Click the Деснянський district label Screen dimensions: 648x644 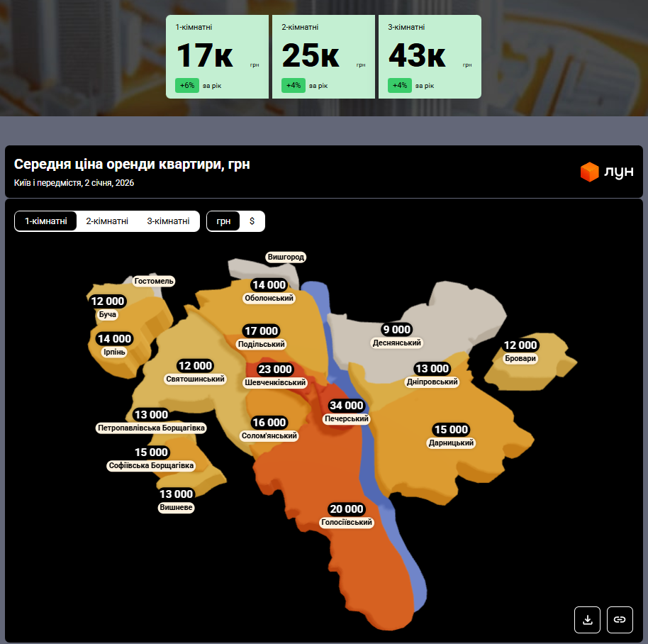(397, 343)
